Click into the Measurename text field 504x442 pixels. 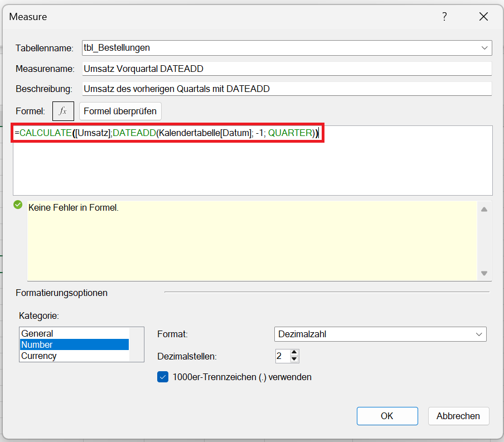[287, 69]
